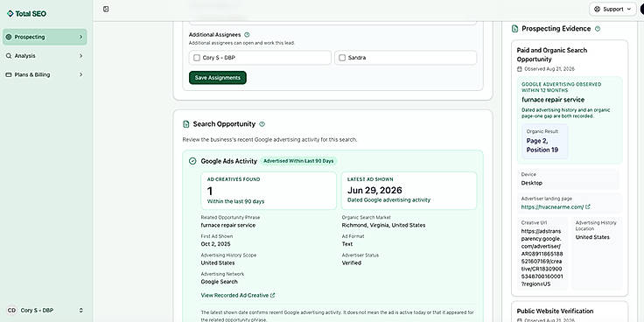
Task: Click United States under Advertising History Location
Action: [x=592, y=237]
